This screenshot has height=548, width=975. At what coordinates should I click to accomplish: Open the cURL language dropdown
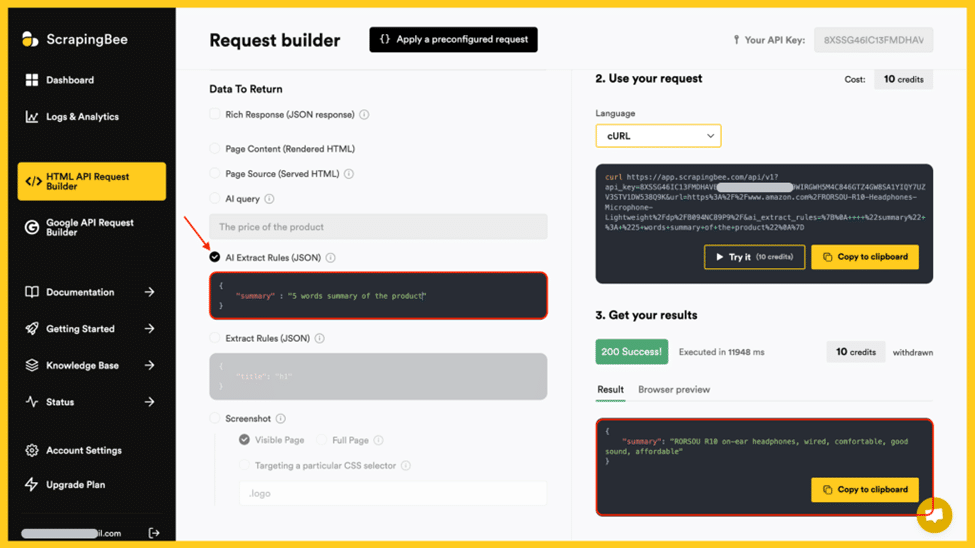pos(658,136)
